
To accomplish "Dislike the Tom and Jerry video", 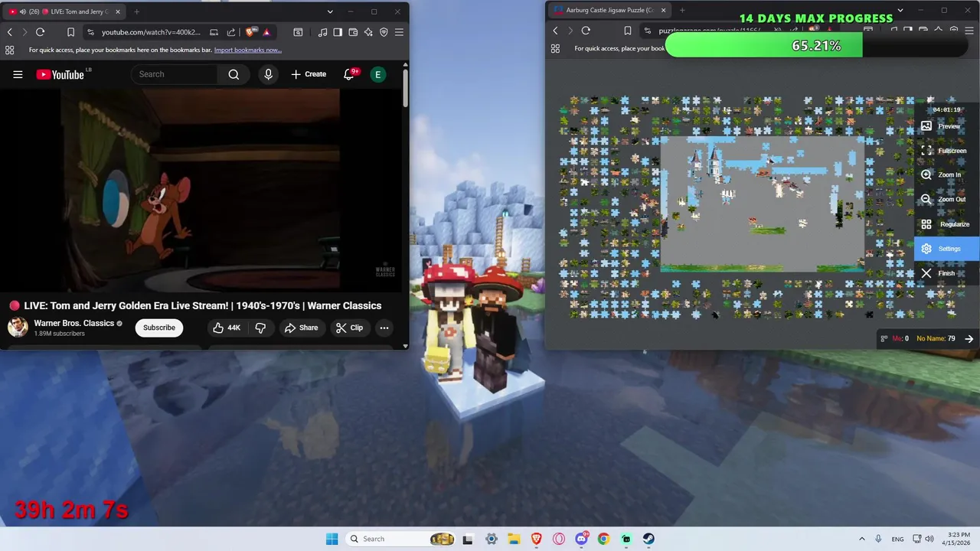I will pyautogui.click(x=260, y=328).
